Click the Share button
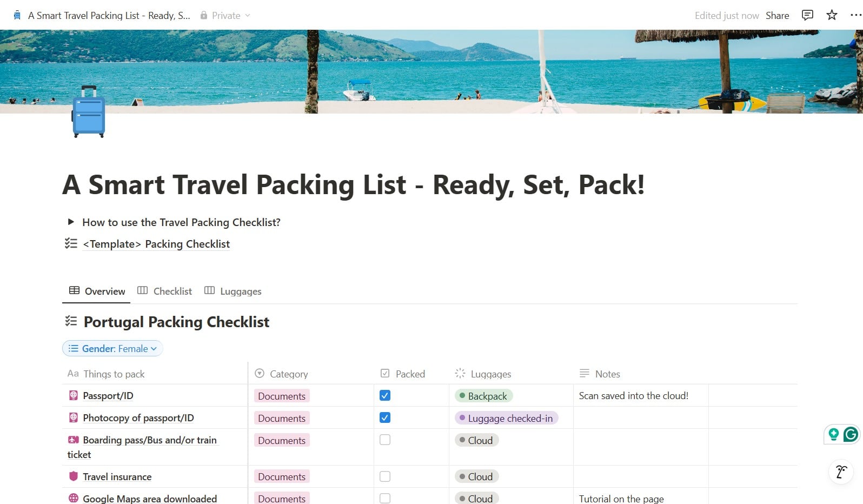 [777, 16]
